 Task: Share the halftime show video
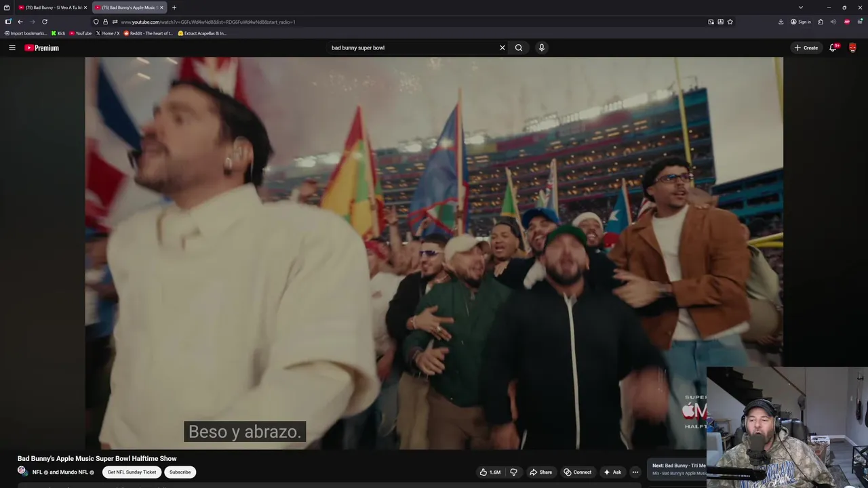[x=540, y=472]
